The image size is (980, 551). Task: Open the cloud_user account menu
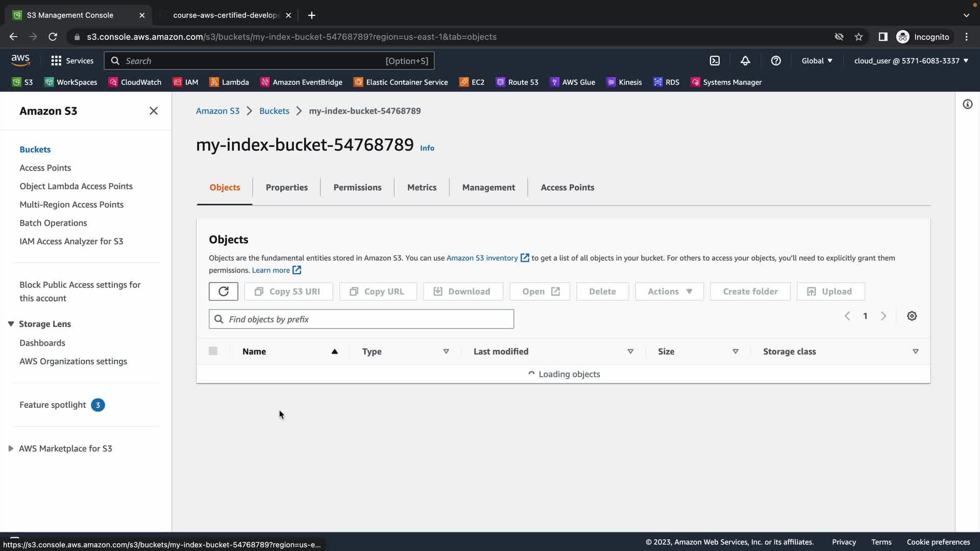click(911, 61)
